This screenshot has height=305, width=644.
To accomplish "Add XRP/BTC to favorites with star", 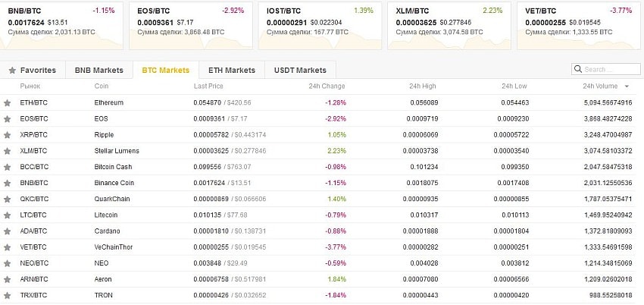I will coord(8,134).
